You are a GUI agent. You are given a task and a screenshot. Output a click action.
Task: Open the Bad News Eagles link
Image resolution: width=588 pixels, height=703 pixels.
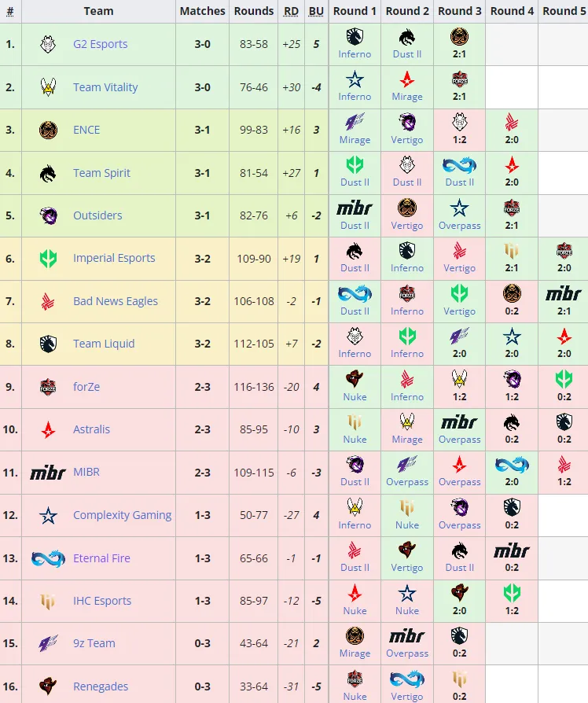click(116, 301)
